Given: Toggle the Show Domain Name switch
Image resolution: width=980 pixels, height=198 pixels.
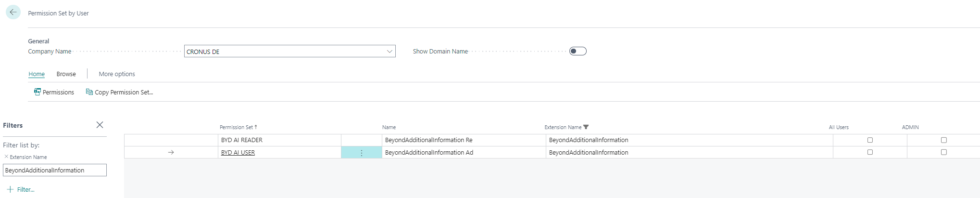Looking at the screenshot, I should tap(578, 52).
